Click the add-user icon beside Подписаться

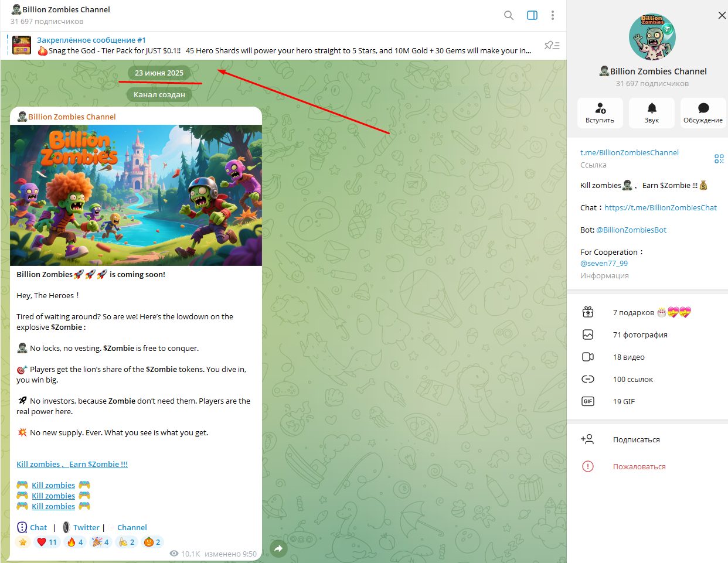click(587, 439)
